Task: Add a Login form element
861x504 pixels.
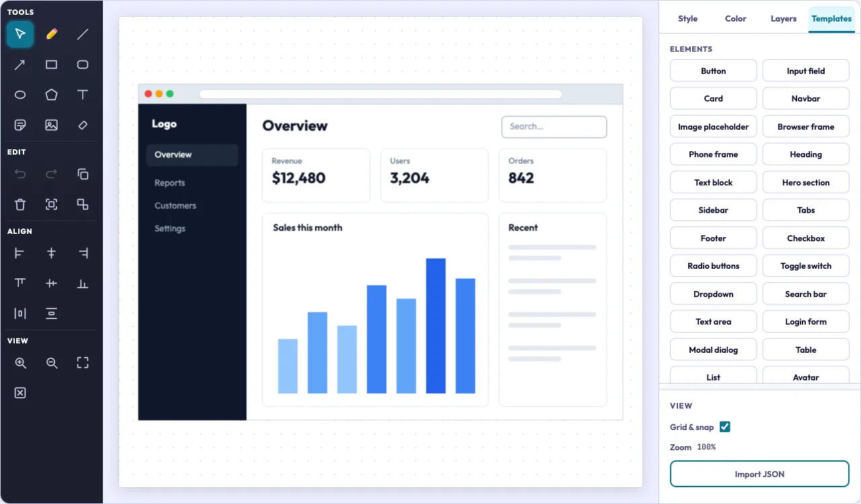Action: point(806,322)
